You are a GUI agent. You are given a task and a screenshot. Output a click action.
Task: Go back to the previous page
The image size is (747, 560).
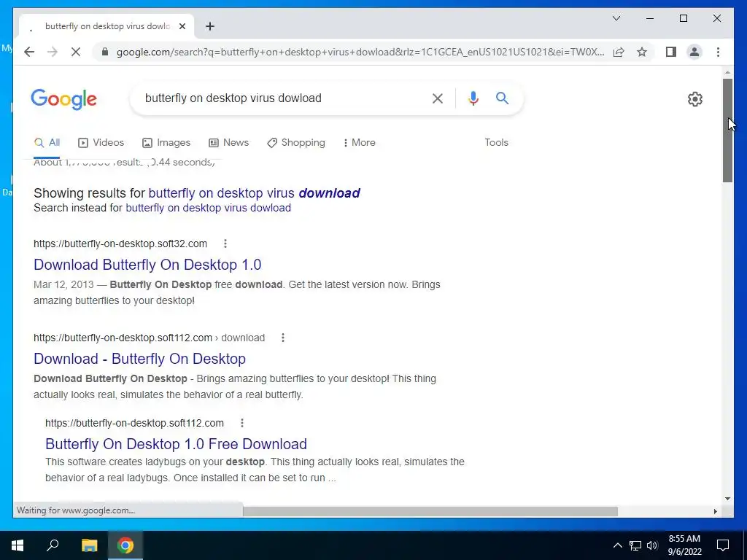click(29, 52)
